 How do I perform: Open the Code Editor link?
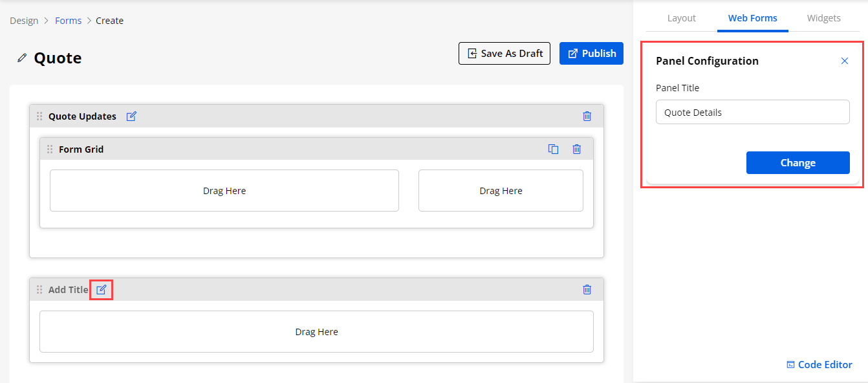(x=819, y=365)
